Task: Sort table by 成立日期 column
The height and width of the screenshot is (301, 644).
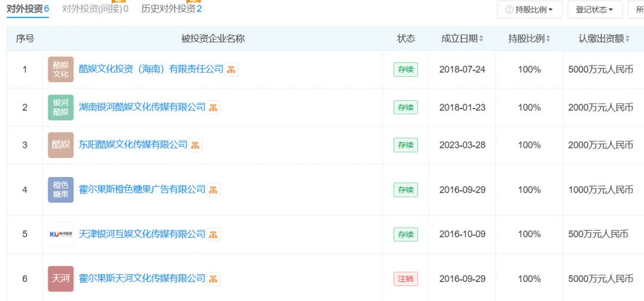Action: (x=462, y=39)
